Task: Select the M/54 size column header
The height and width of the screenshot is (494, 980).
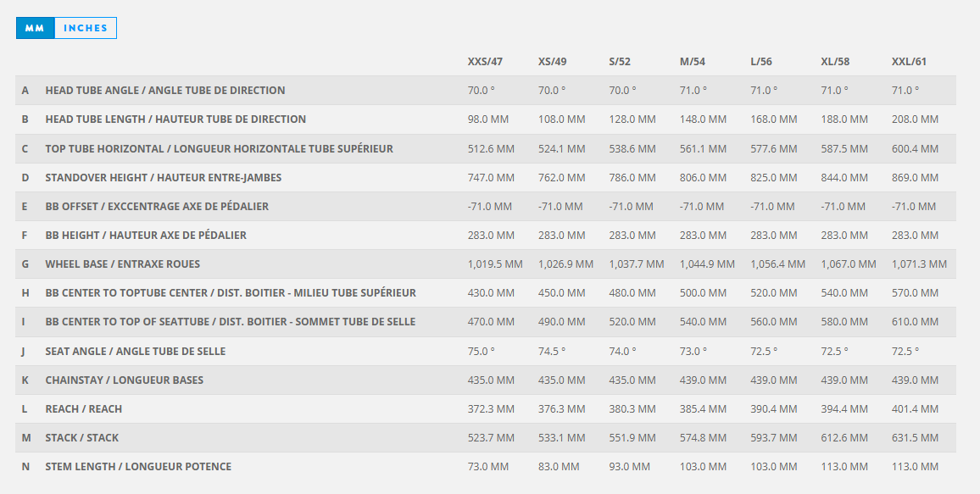Action: [693, 62]
